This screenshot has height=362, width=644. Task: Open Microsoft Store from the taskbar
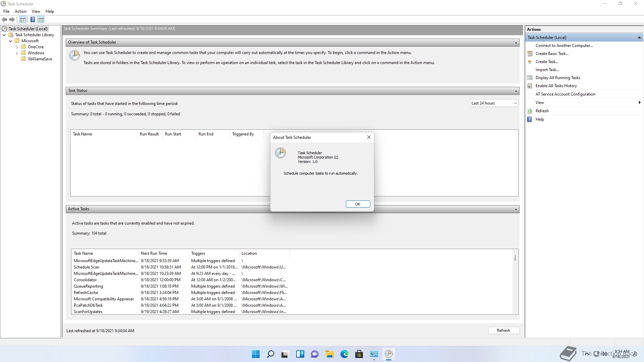[359, 354]
